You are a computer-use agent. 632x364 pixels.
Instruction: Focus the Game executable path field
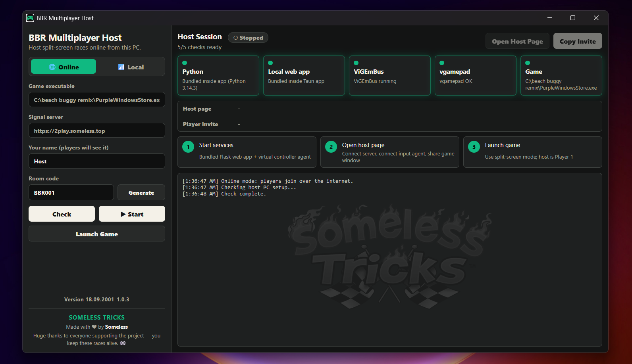[97, 100]
